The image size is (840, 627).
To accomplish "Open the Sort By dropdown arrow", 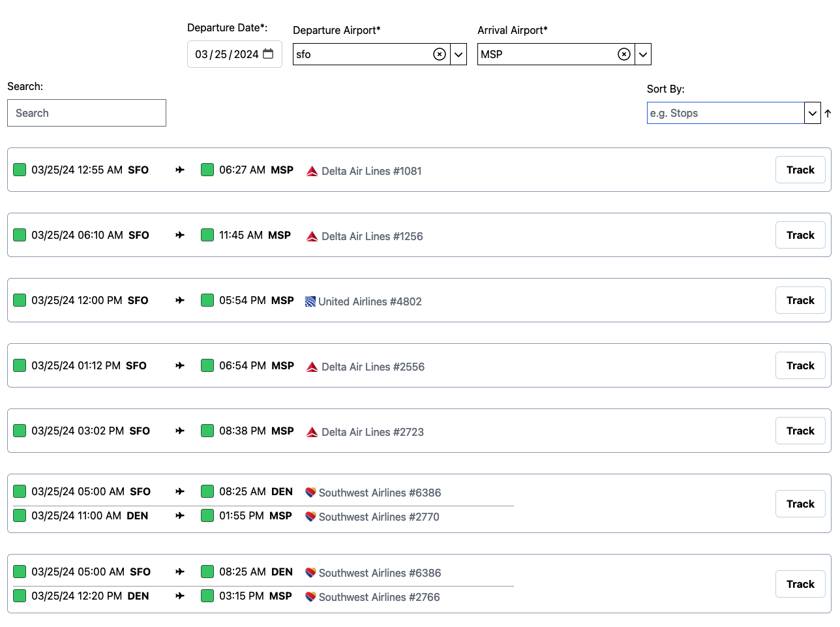I will (x=813, y=113).
